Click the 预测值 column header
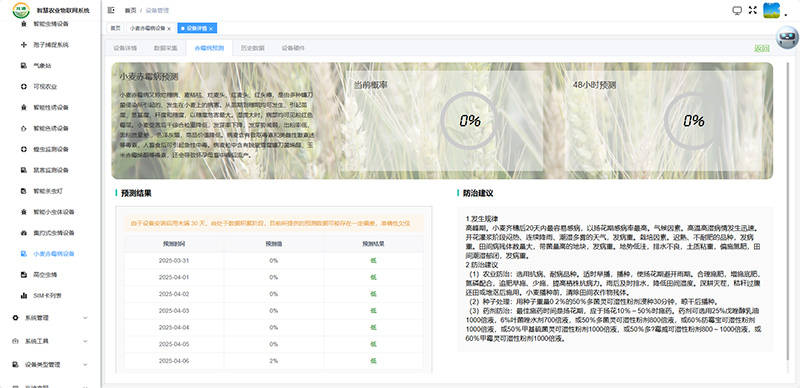 (x=273, y=244)
